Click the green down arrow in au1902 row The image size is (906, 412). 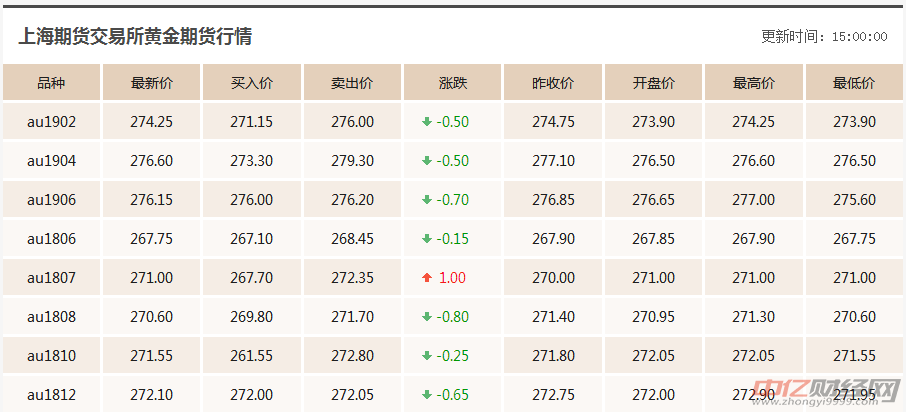click(427, 122)
